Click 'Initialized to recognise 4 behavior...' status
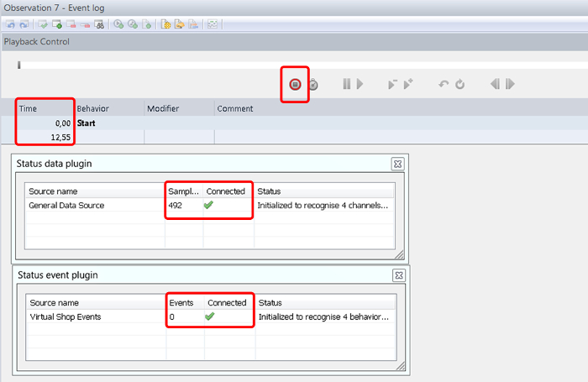Image resolution: width=588 pixels, height=382 pixels. (324, 317)
